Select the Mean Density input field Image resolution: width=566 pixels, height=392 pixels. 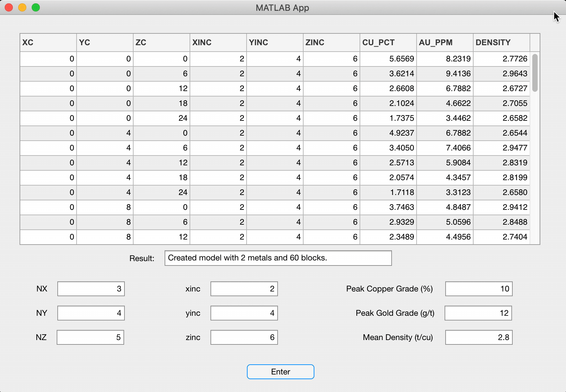pos(479,337)
